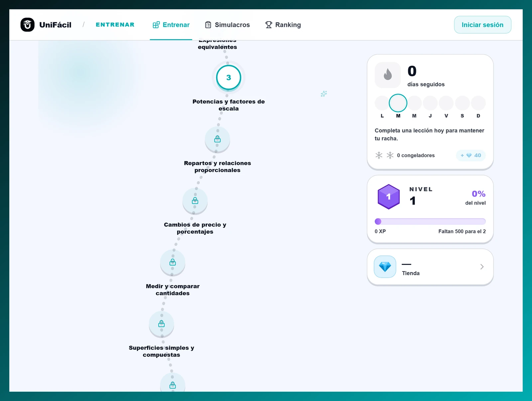Image resolution: width=532 pixels, height=401 pixels.
Task: Click the sparkle icon beside the lesson path
Action: (324, 94)
